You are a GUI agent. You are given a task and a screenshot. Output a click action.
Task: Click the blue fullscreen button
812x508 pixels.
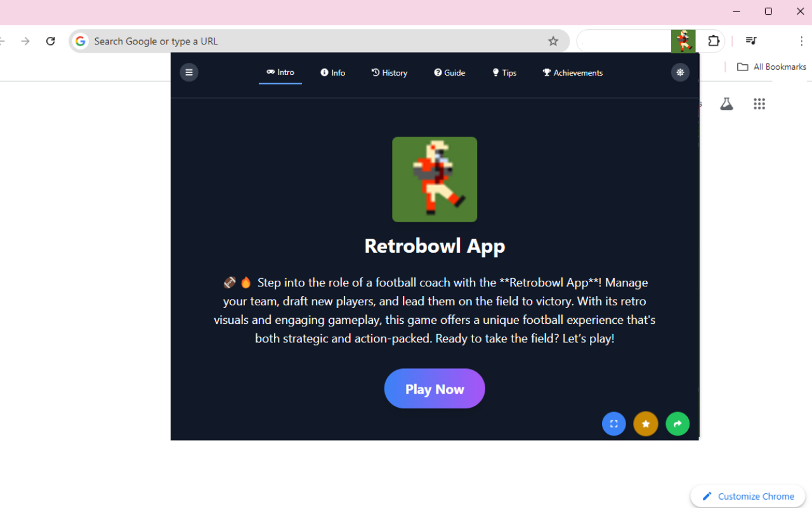click(614, 424)
